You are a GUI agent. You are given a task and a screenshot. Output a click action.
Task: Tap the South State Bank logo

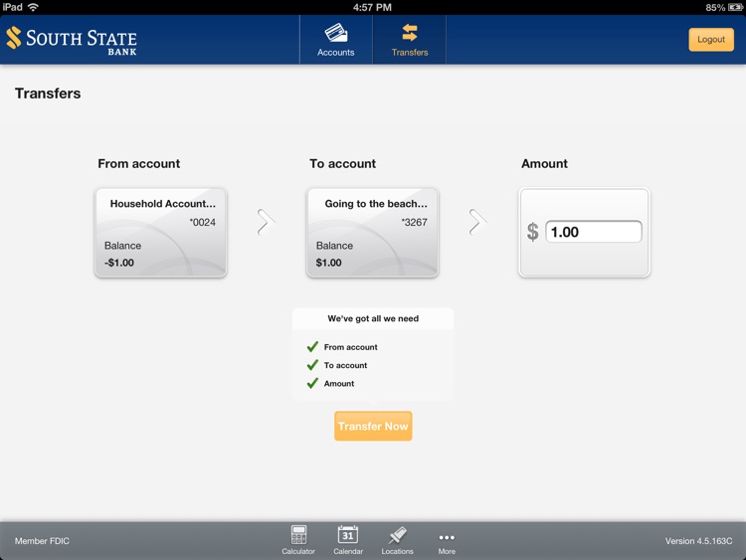point(72,40)
